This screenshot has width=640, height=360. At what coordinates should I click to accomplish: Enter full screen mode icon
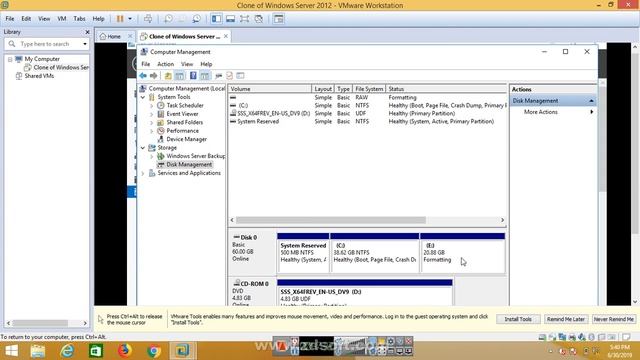244,19
